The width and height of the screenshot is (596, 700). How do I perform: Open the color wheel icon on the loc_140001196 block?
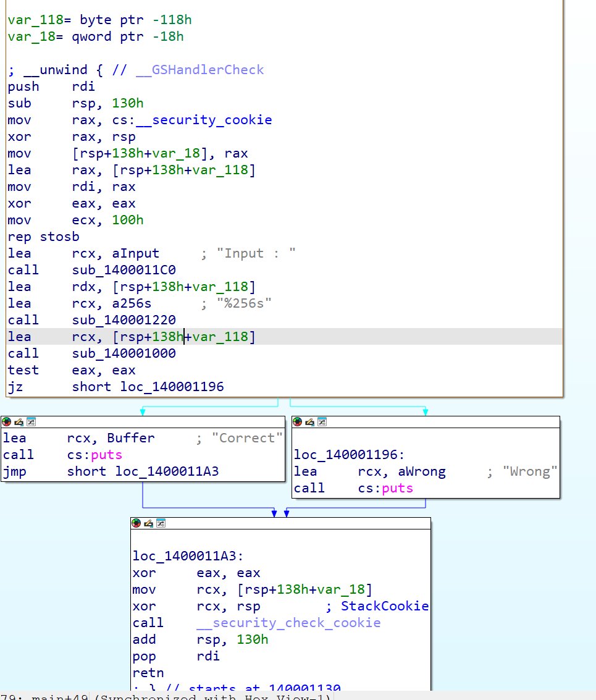(297, 421)
